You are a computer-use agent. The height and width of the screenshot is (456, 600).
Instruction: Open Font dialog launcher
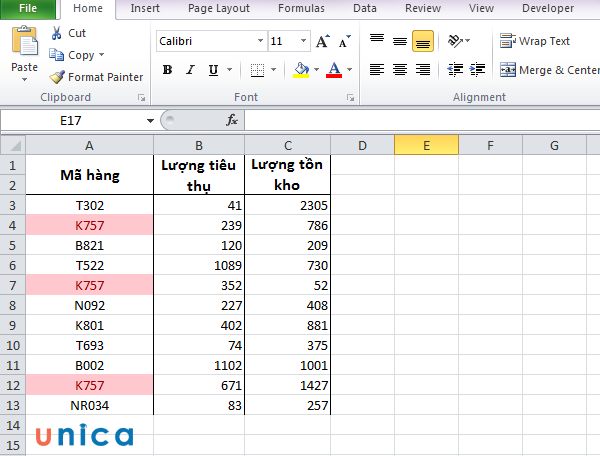pyautogui.click(x=350, y=98)
